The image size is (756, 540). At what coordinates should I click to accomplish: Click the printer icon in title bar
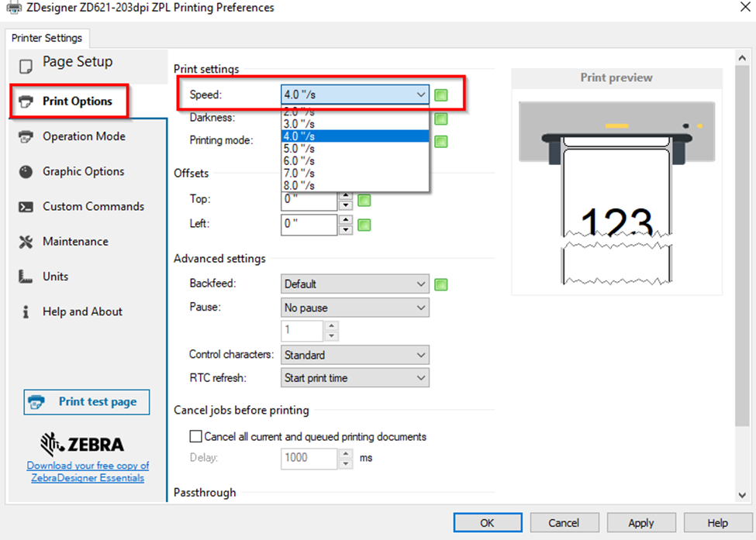pyautogui.click(x=14, y=7)
